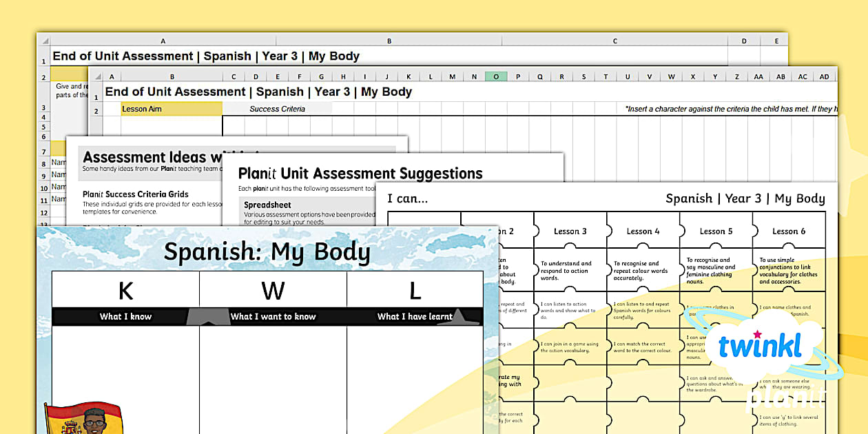Screen dimensions: 868x434
Task: Click the Planit Success Criteria Grids heading
Action: coord(135,194)
